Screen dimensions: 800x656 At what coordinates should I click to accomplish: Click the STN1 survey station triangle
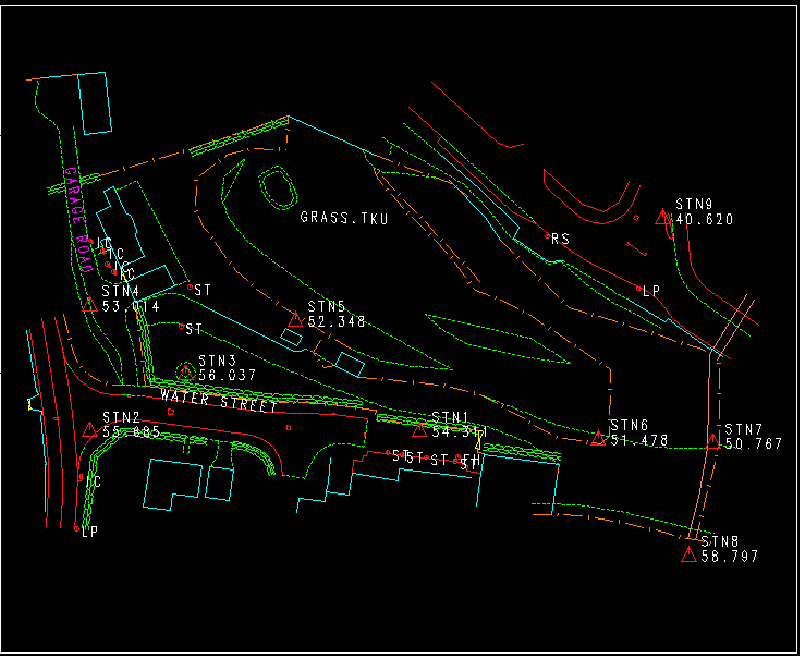(419, 430)
